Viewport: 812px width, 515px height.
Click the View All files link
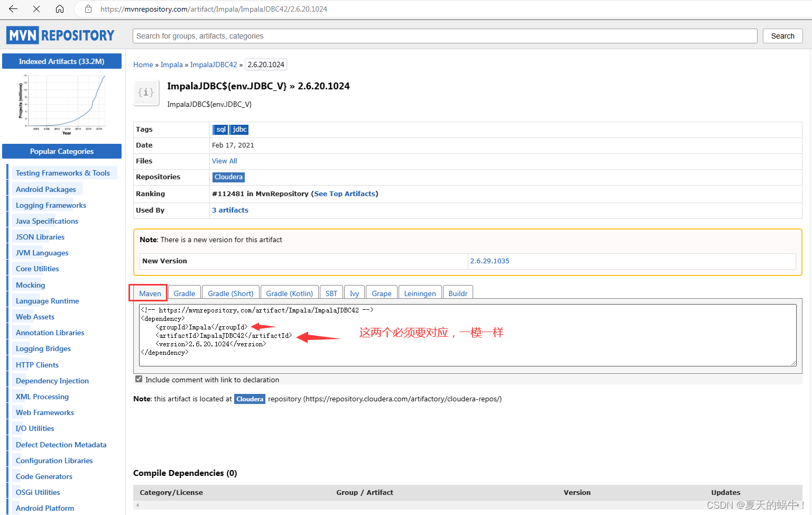tap(224, 161)
